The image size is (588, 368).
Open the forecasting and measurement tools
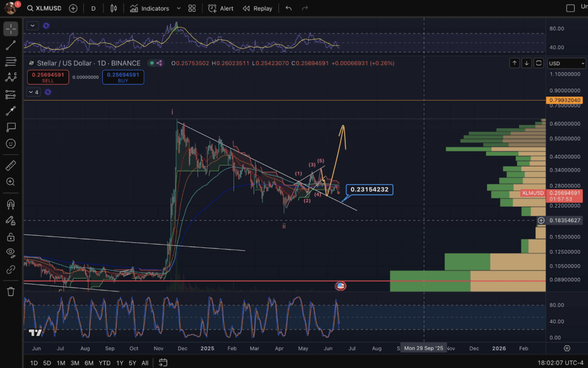[x=11, y=95]
